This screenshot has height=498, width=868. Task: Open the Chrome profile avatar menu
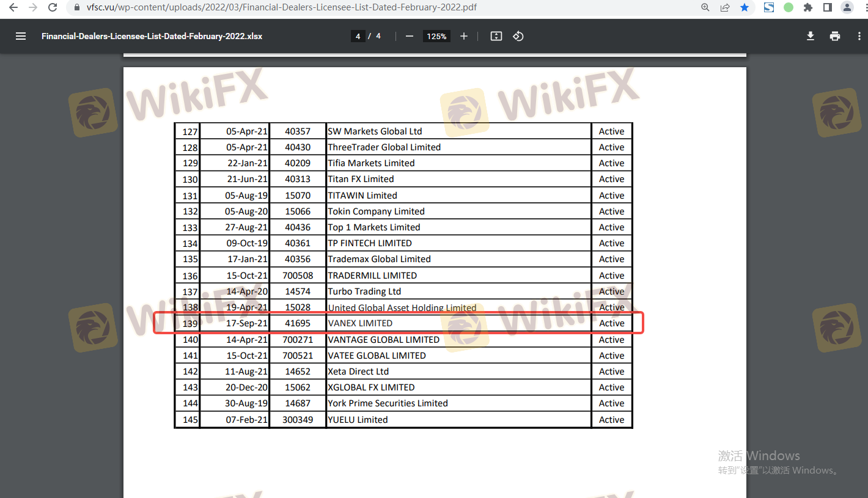(x=847, y=7)
